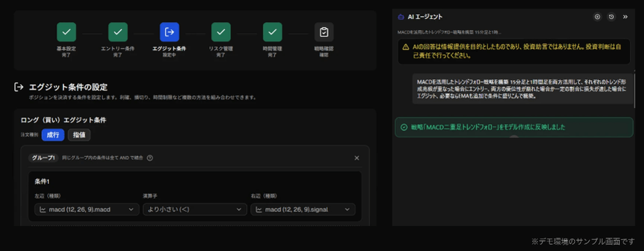The image size is (644, 251).
Task: Open right-side macd (12, 26, 9).signal dropdown
Action: 303,209
